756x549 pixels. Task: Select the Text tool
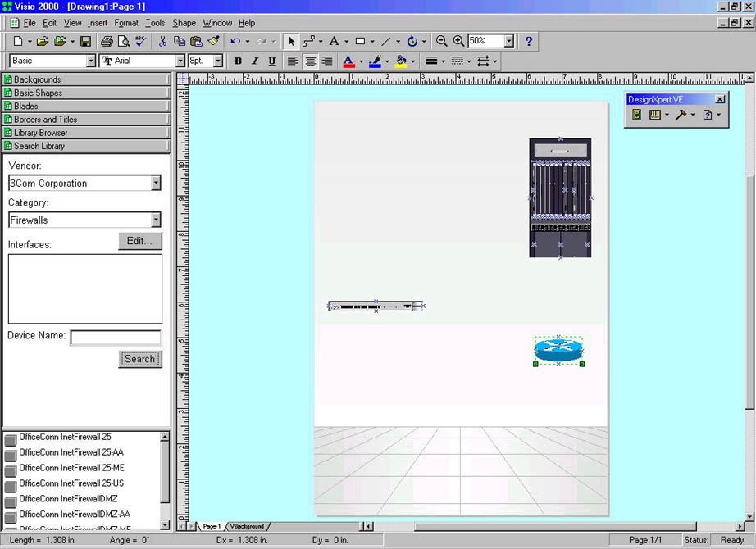(x=334, y=41)
